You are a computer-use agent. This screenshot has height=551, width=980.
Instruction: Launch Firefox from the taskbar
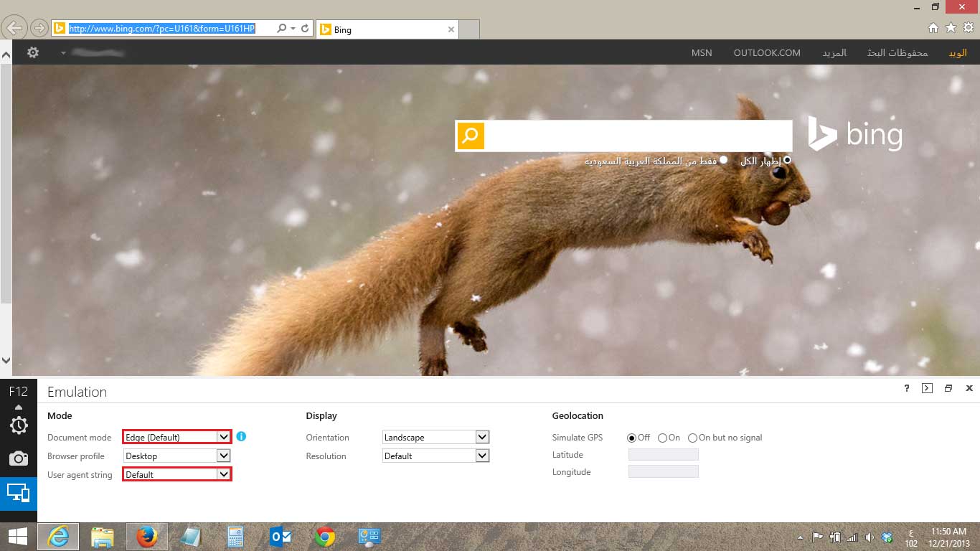coord(146,537)
